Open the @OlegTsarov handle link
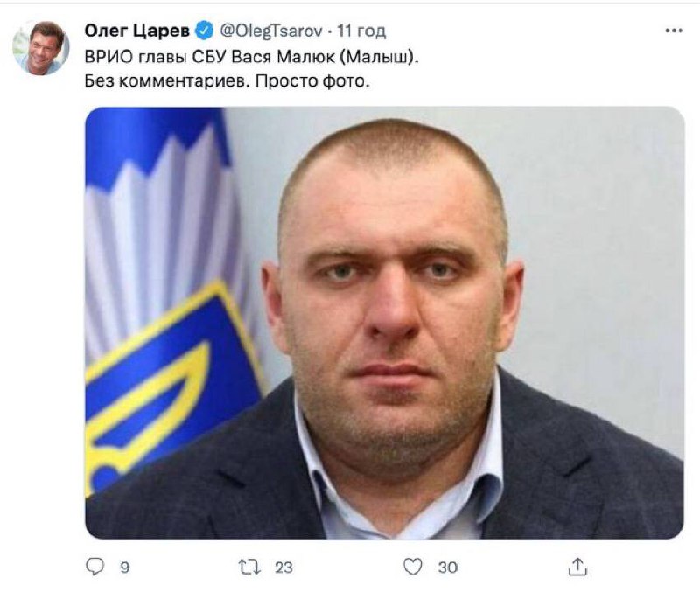The width and height of the screenshot is (700, 592). pos(271,31)
